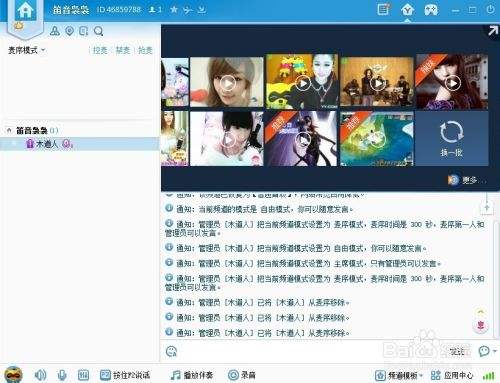The width and height of the screenshot is (500, 383).
Task: Play the video with the cartoon raccoon
Action: pos(302,82)
